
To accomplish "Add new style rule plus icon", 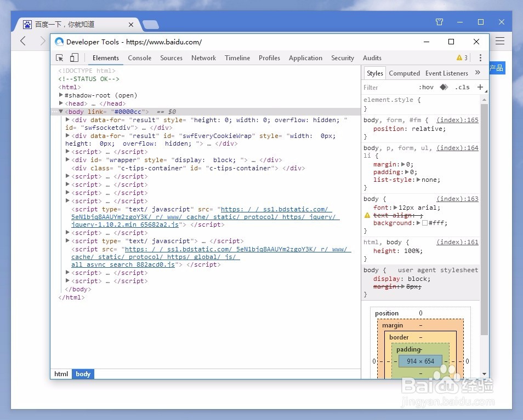I will (x=480, y=87).
